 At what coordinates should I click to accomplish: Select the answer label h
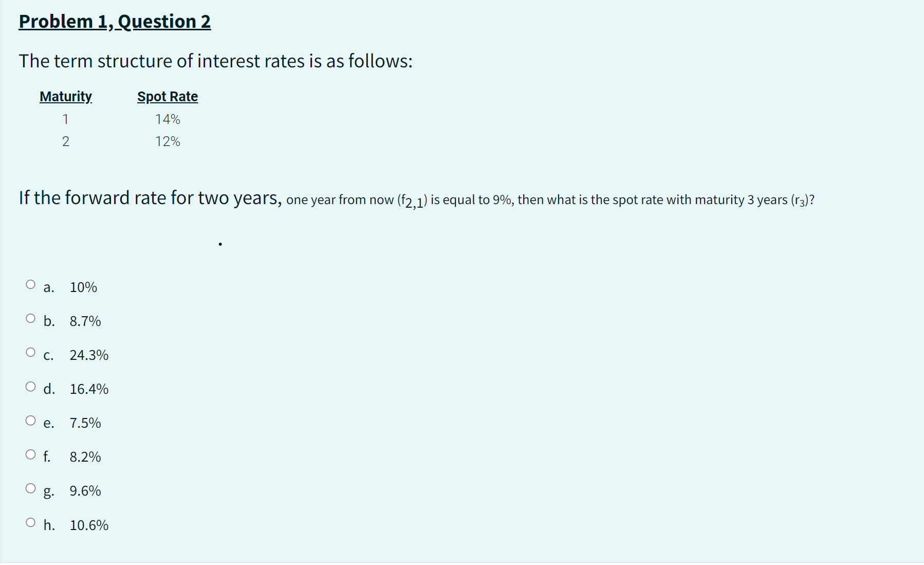[x=49, y=525]
